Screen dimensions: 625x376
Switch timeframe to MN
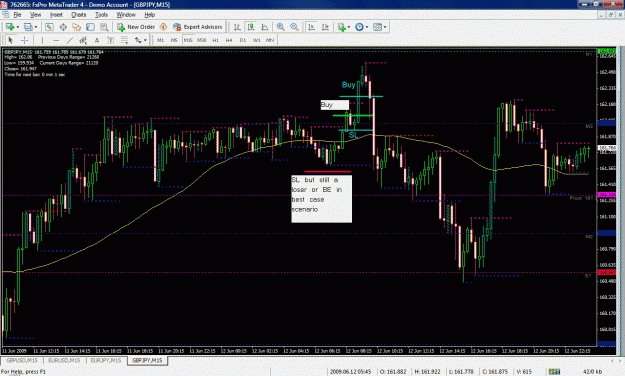[270, 40]
